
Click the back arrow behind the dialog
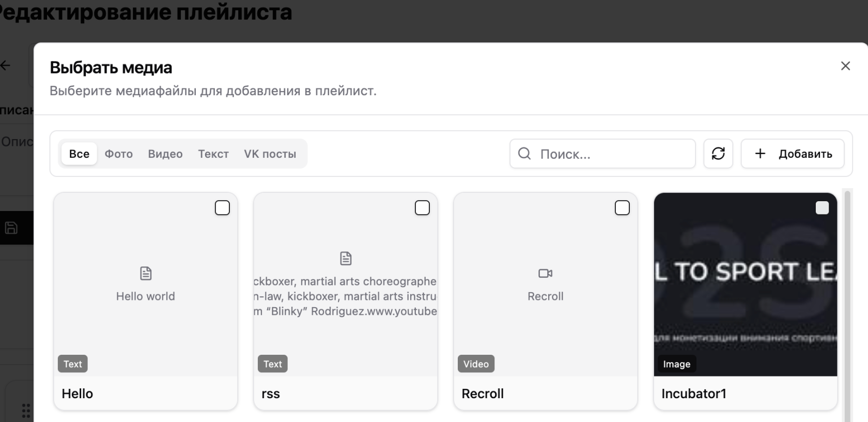(x=6, y=65)
